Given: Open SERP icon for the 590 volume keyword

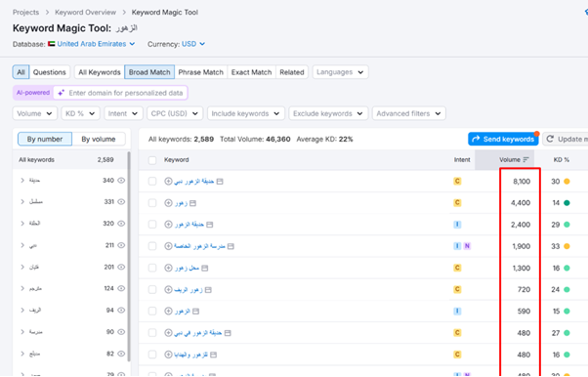Looking at the screenshot, I should point(195,311).
